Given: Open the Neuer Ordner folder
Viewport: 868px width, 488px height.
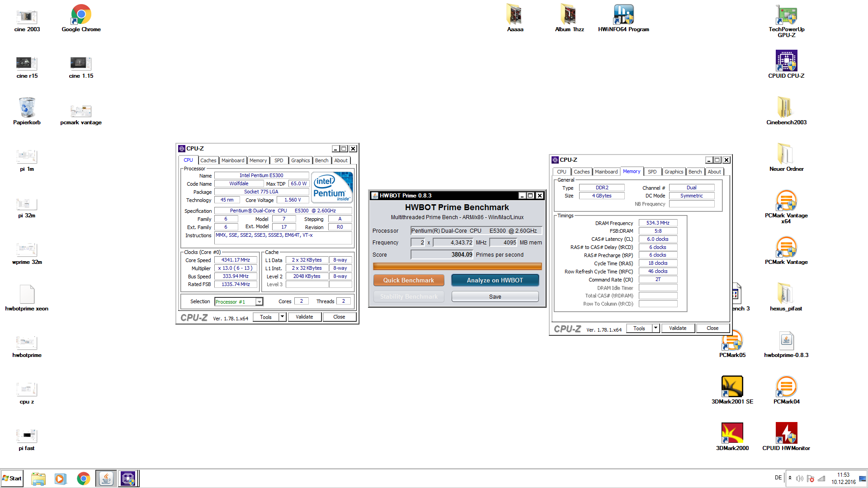Looking at the screenshot, I should pos(786,157).
